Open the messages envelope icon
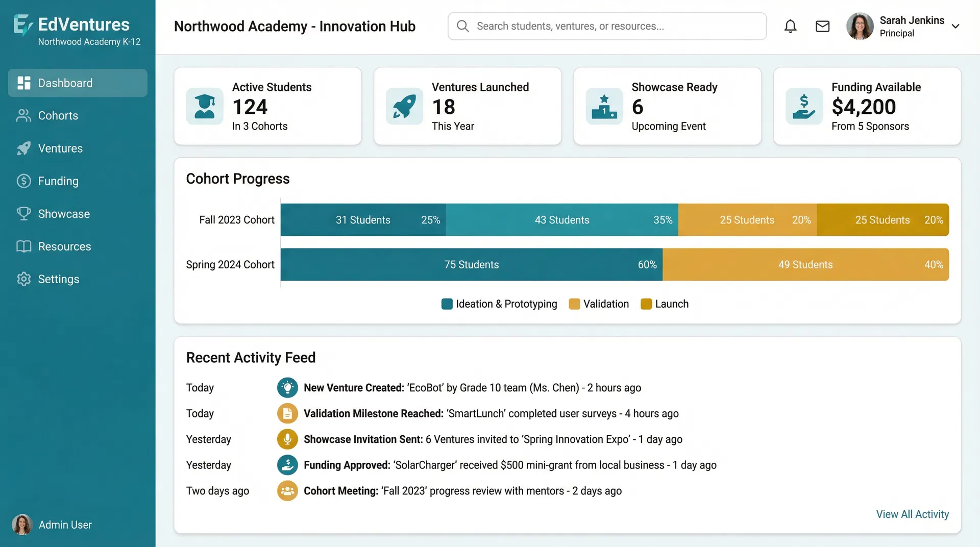This screenshot has width=980, height=547. click(x=822, y=26)
